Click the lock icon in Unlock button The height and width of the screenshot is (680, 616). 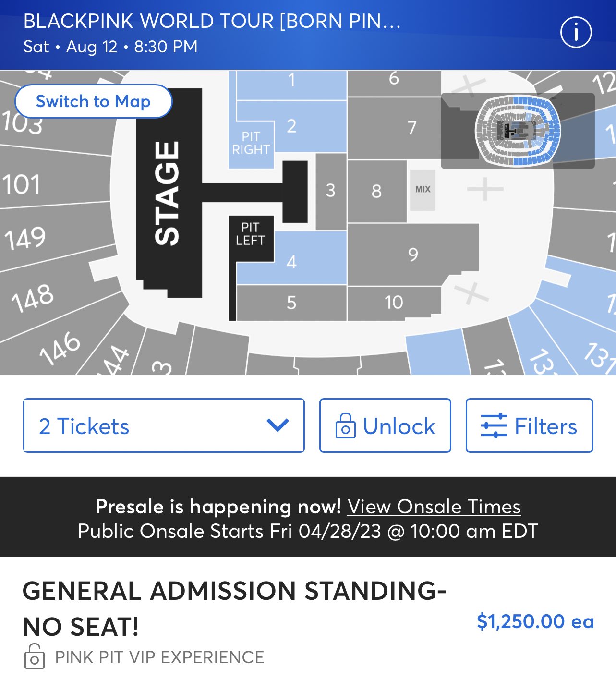tap(345, 425)
